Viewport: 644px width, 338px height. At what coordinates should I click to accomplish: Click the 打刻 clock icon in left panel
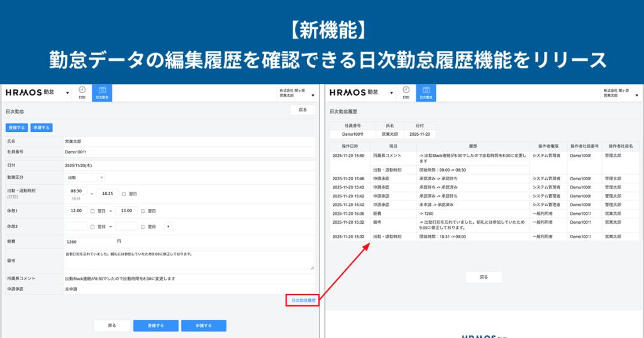[82, 92]
